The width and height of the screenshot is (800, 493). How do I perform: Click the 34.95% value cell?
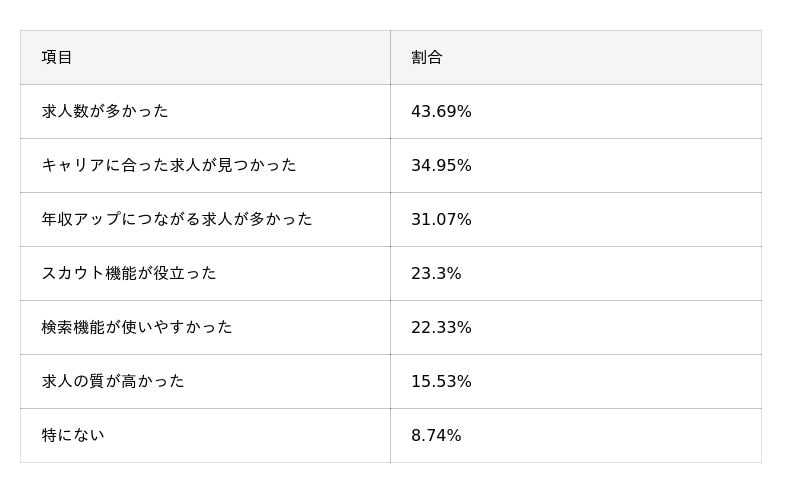click(x=441, y=166)
